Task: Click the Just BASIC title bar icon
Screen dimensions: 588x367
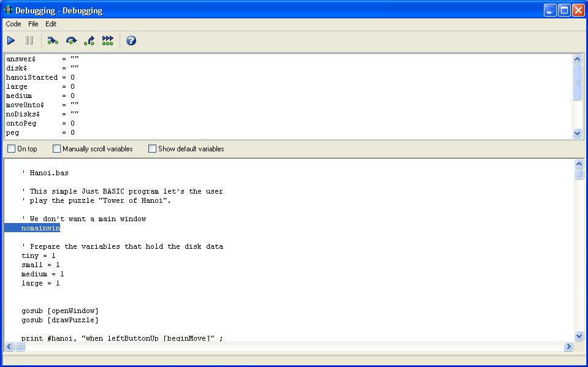Action: (x=8, y=10)
